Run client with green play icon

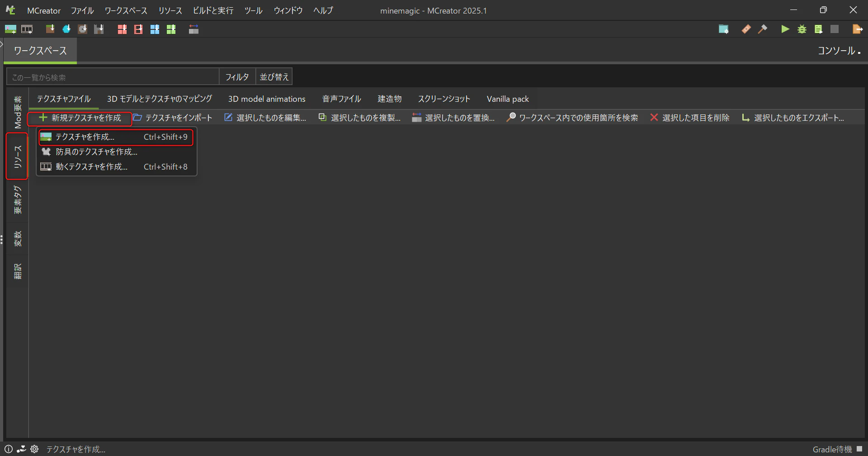[x=785, y=29]
